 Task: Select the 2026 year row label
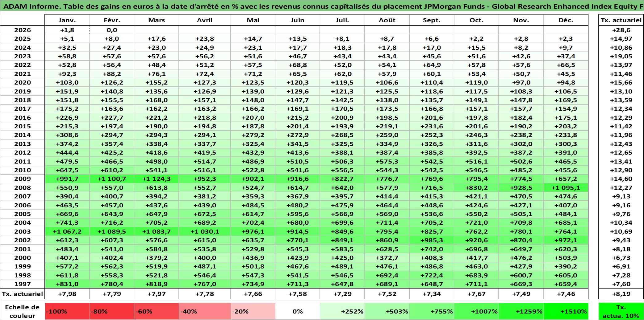[x=23, y=30]
